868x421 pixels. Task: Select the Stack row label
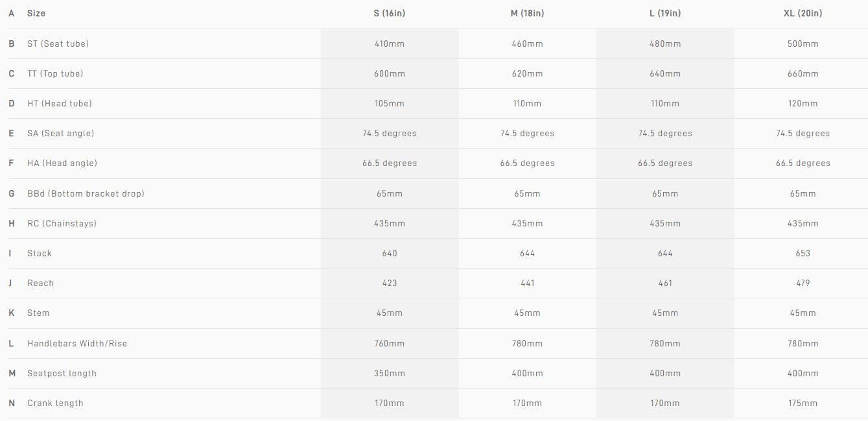40,254
